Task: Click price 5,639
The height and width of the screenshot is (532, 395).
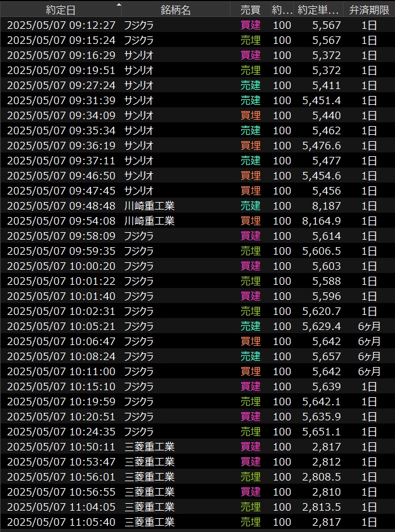Action: [x=327, y=386]
